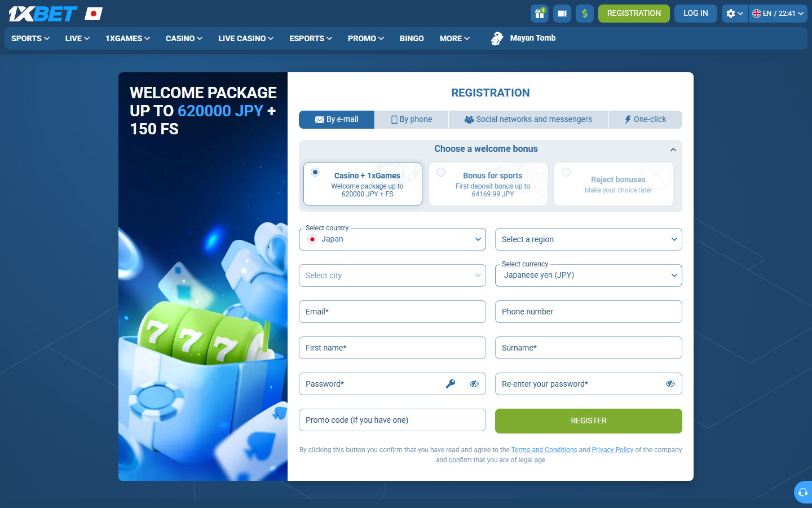The image size is (812, 508).
Task: Expand the 1XGAMES menu
Action: 127,38
